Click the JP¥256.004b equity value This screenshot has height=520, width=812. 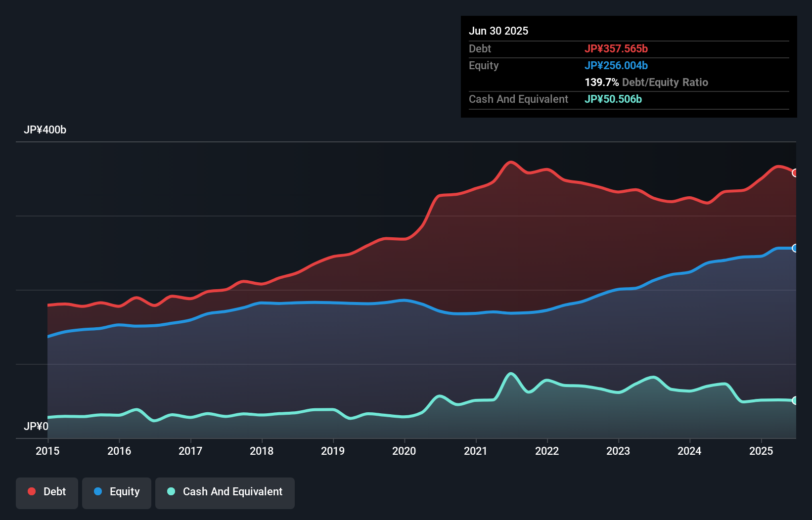[616, 65]
